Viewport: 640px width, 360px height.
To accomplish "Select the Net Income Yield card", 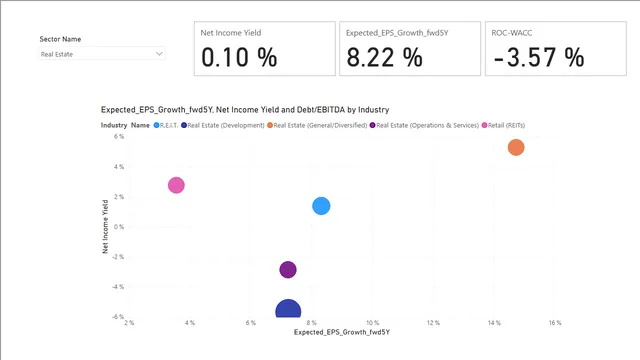I will (264, 49).
